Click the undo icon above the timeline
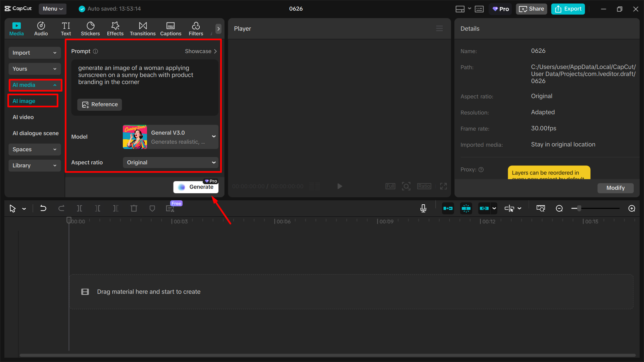The width and height of the screenshot is (644, 362). 43,208
